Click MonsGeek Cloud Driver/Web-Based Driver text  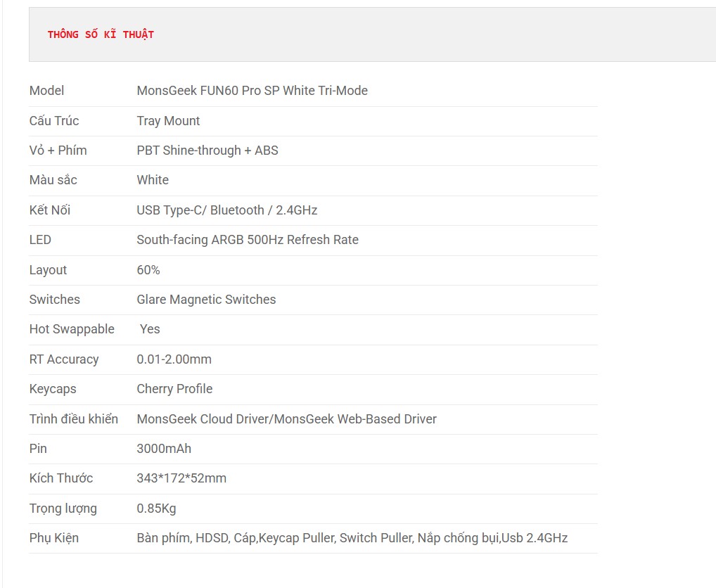[287, 419]
